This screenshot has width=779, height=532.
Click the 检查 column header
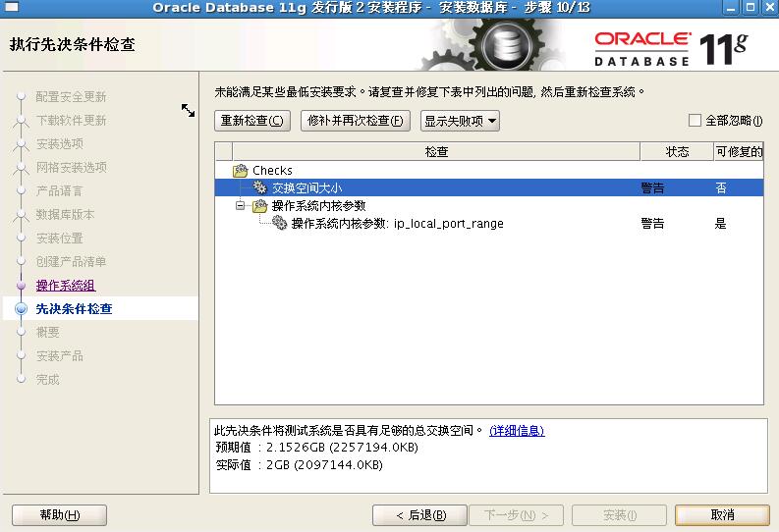point(436,151)
